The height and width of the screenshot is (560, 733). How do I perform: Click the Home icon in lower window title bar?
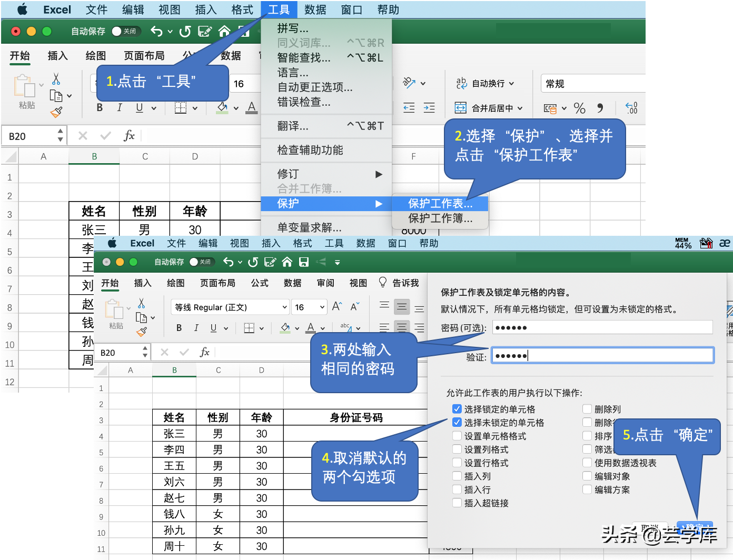coord(287,262)
